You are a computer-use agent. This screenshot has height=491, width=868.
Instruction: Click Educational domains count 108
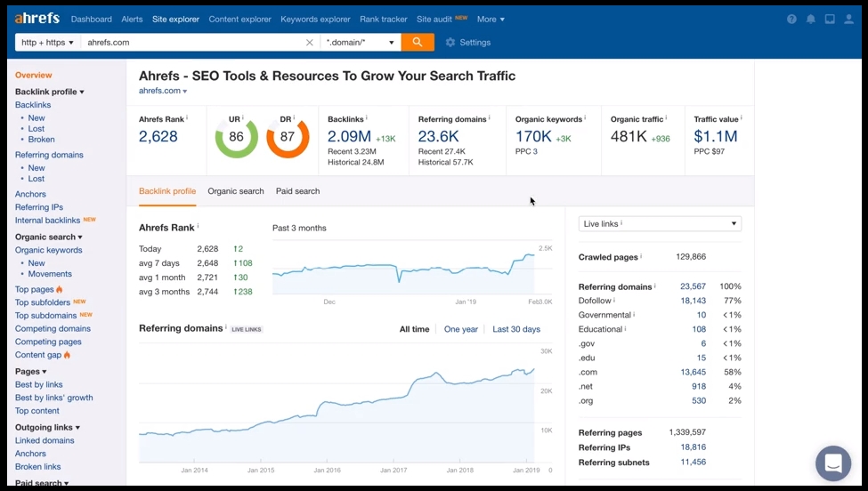(699, 329)
